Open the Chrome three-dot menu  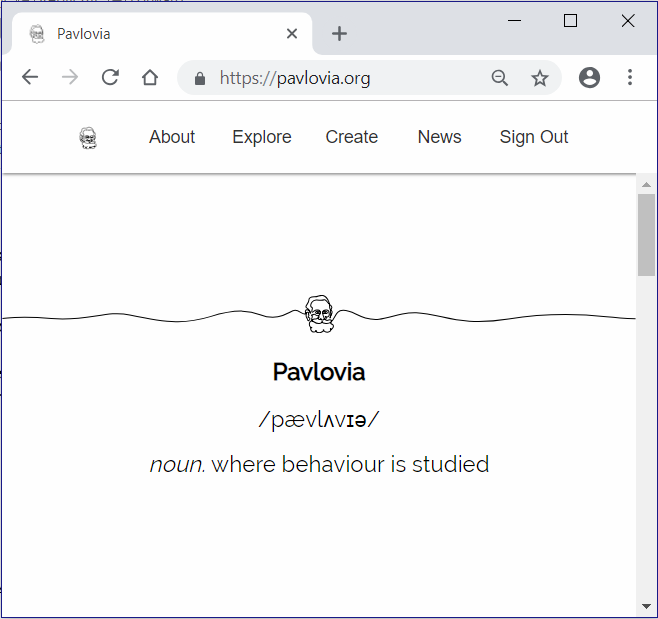coord(629,77)
